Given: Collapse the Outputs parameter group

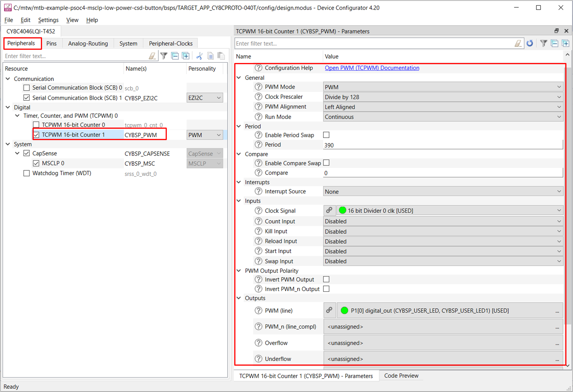Looking at the screenshot, I should coord(239,298).
